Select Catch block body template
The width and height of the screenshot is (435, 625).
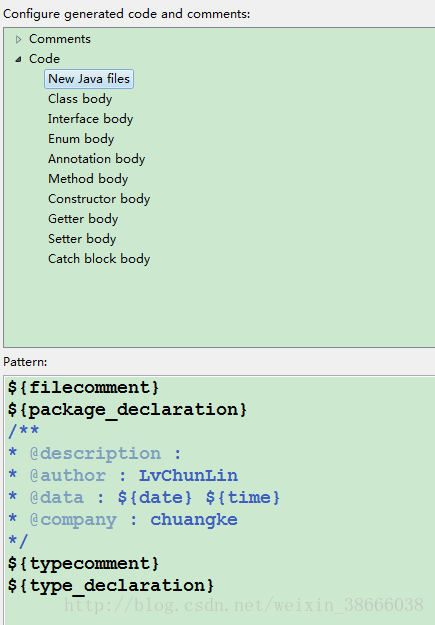[99, 258]
